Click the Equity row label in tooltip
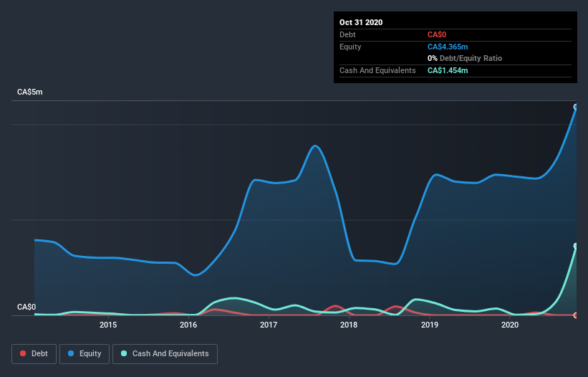 350,47
